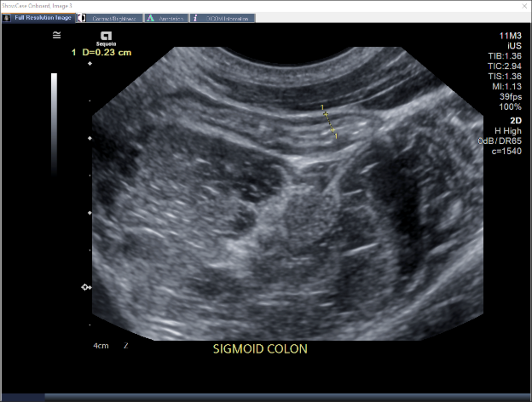Click the Sequoia logo icon
This screenshot has width=532, height=402.
pos(106,36)
